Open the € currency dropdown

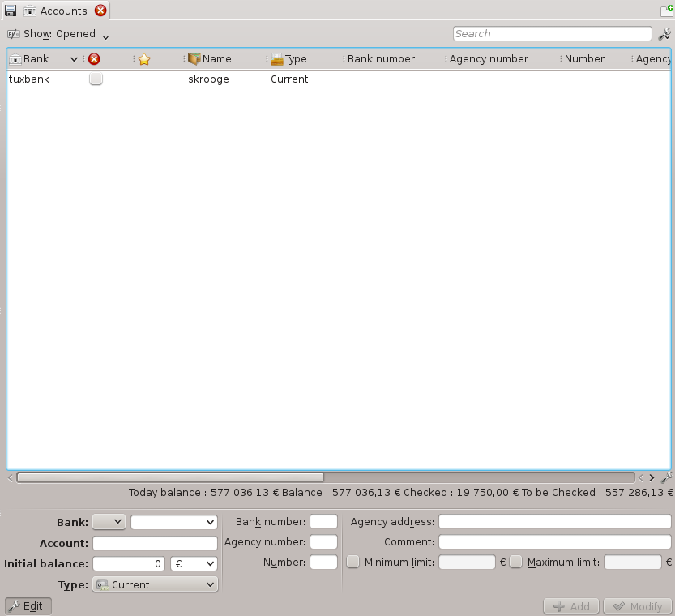coord(194,563)
